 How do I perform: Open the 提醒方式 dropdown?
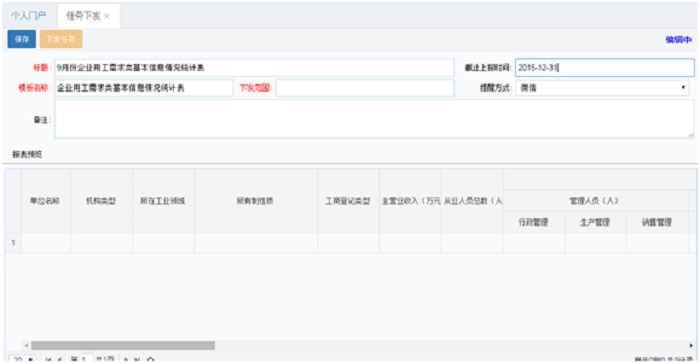(602, 88)
